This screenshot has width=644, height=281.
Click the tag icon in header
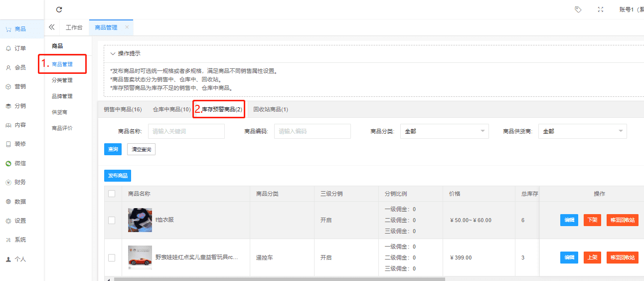coord(578,9)
